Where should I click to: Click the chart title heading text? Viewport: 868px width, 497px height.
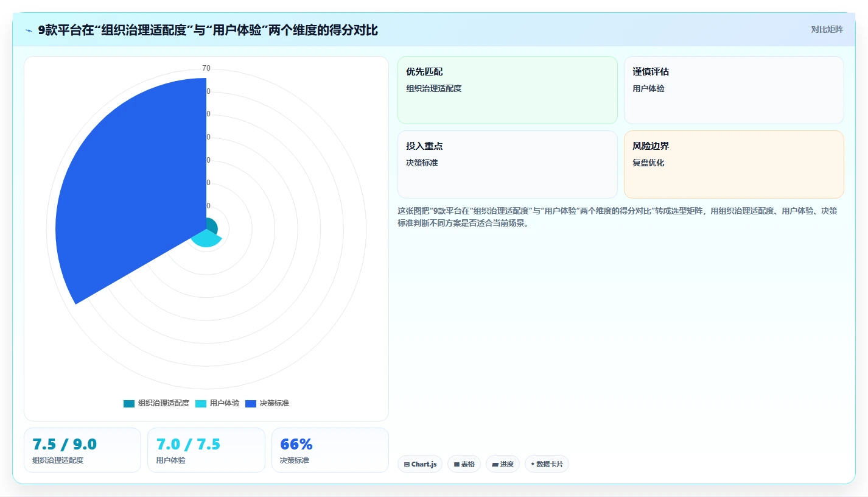(x=208, y=30)
